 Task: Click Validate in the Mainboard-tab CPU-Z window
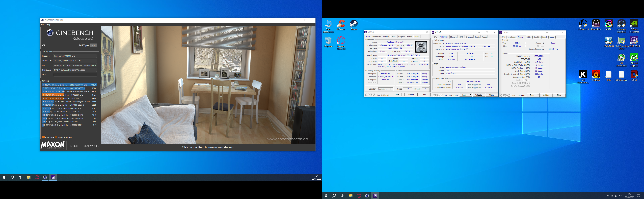pos(478,95)
